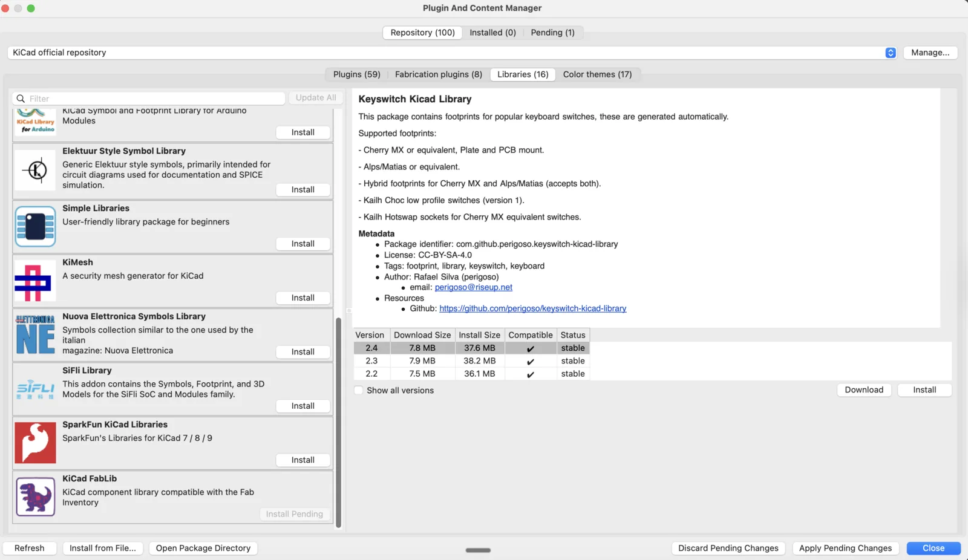
Task: Install the KiMesh package
Action: tap(303, 298)
